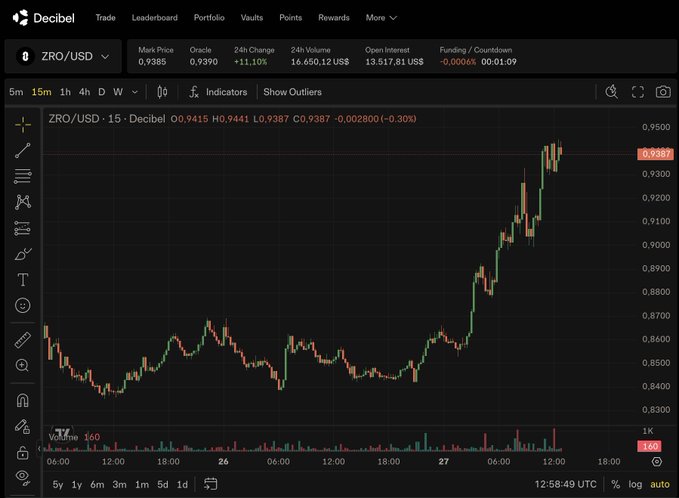The height and width of the screenshot is (498, 679).
Task: Expand more timeframe intervals dropdown
Action: tap(135, 92)
